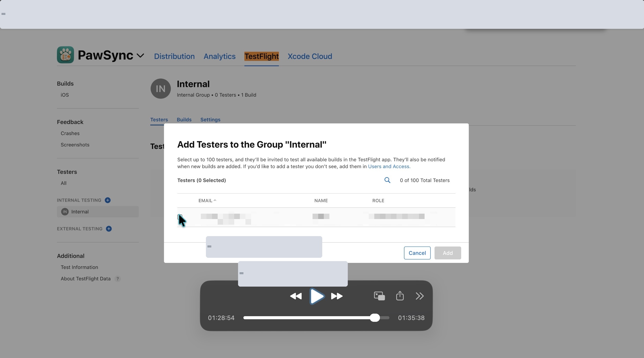Switch to the Builds sub-tab
Screen dimensions: 644x358
184,120
